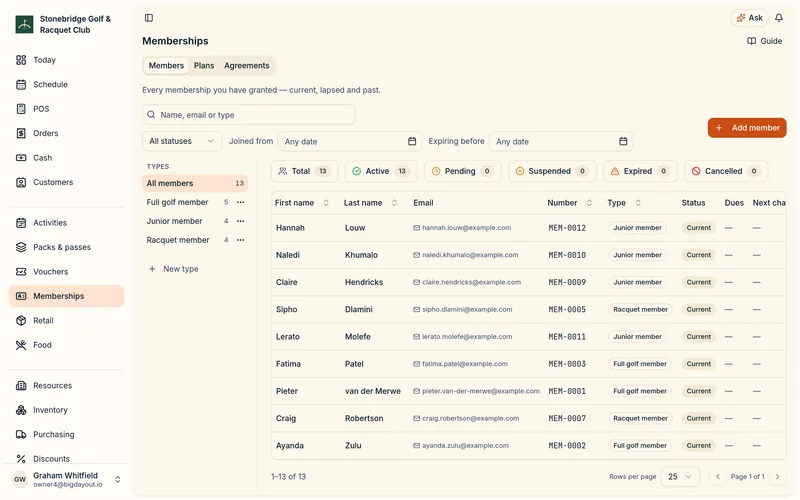Open the Rows per page dropdown
800x500 pixels.
[680, 477]
